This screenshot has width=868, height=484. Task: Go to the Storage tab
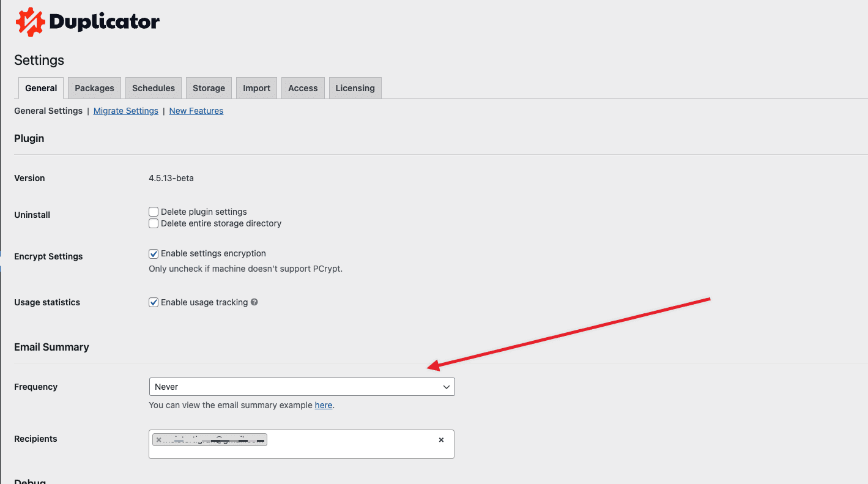click(209, 88)
